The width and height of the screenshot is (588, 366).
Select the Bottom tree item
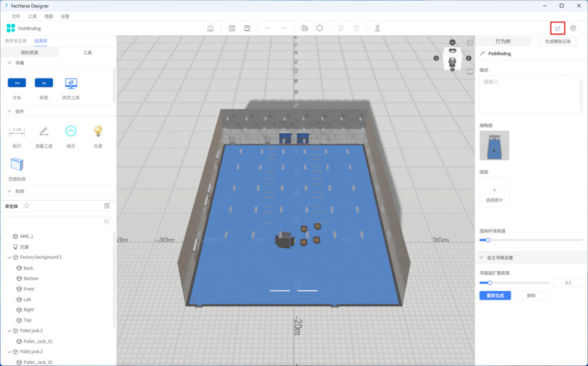[x=31, y=278]
